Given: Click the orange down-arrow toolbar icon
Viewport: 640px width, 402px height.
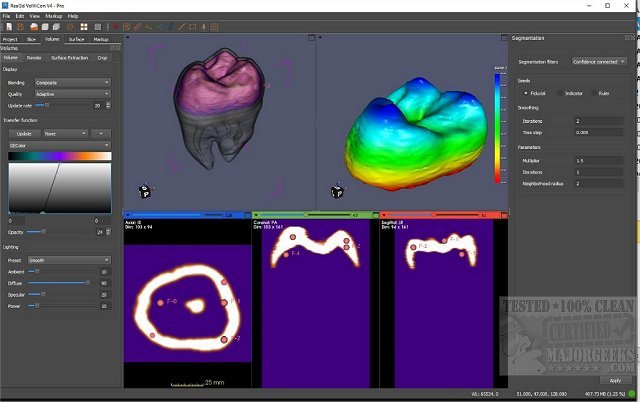Looking at the screenshot, I should 204,27.
